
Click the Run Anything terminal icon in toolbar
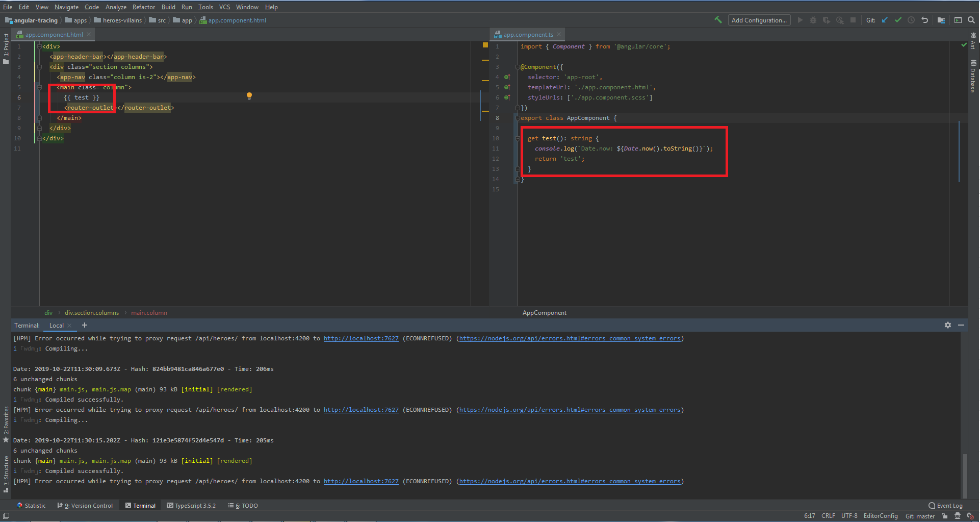click(x=958, y=20)
